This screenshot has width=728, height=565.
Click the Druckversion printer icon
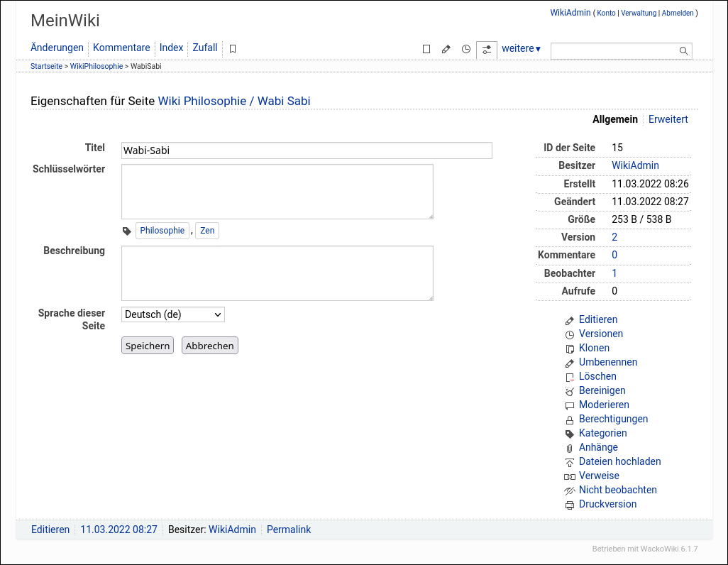click(569, 505)
